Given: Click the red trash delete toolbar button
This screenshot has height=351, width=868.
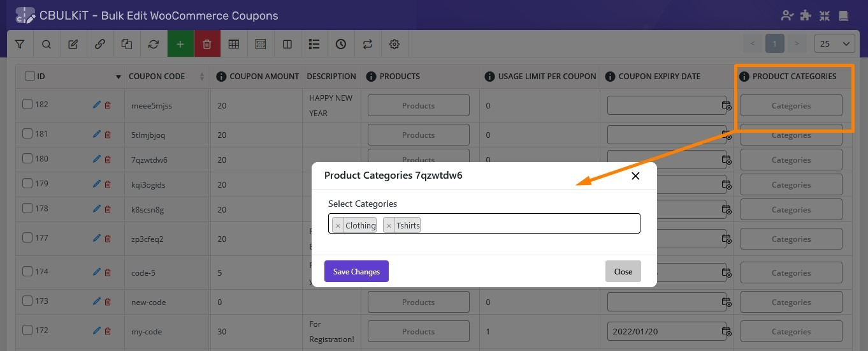Looking at the screenshot, I should (207, 44).
